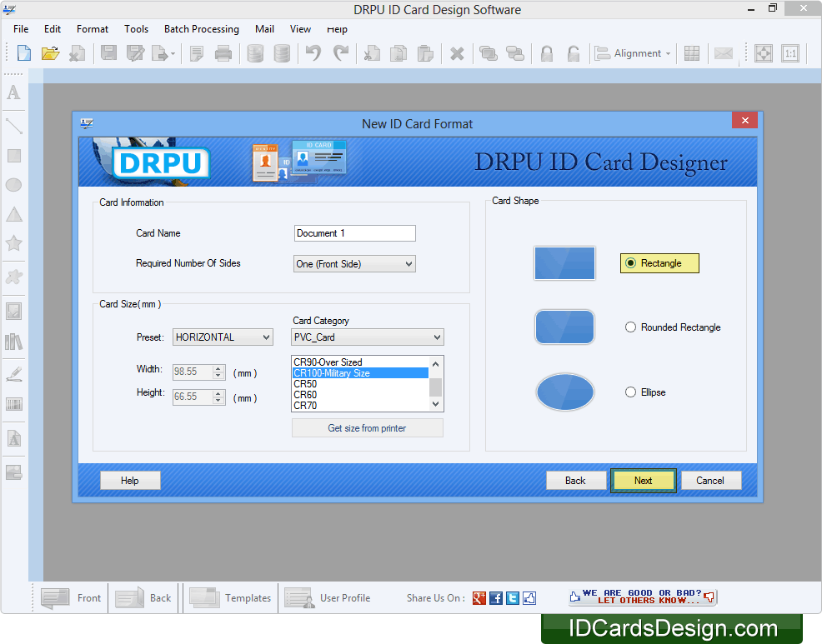Select the Text tool in left sidebar
The height and width of the screenshot is (644, 822).
pos(13,92)
